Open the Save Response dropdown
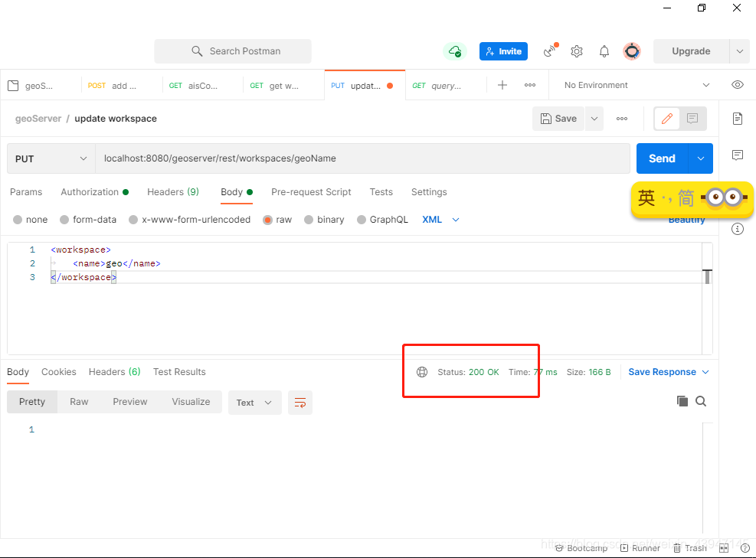Screen dimensions: 756x558 tap(668, 372)
